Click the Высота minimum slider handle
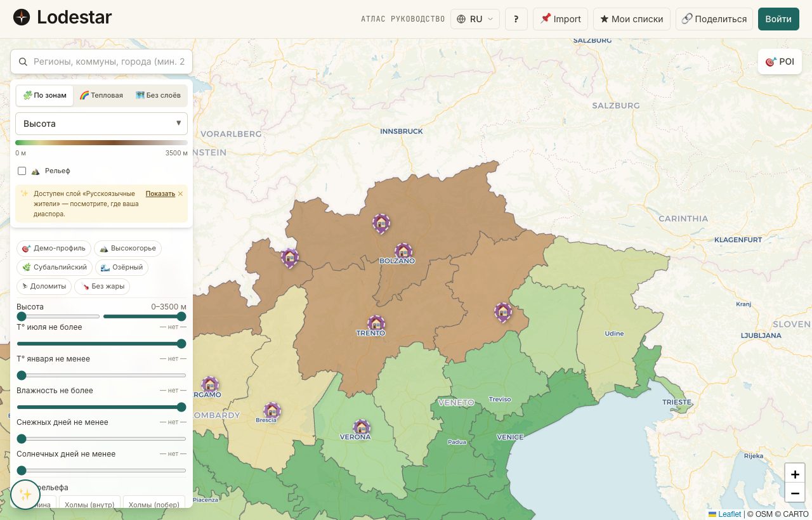Viewport: 812px width, 520px height. point(22,316)
